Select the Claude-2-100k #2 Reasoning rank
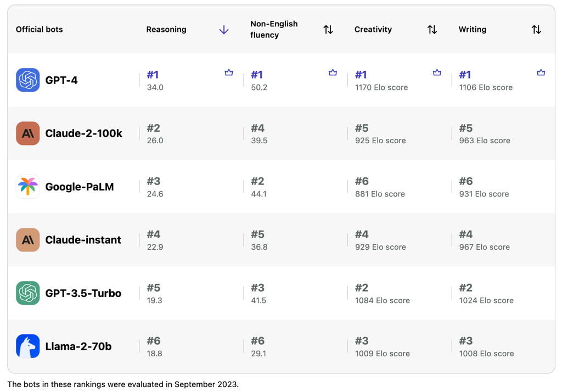Viewport: 562px width, 392px height. click(154, 128)
